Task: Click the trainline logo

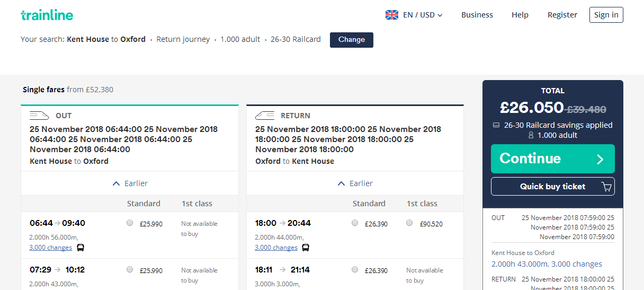Action: [47, 15]
